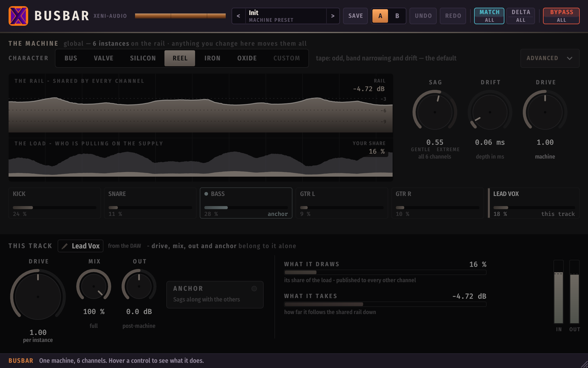This screenshot has width=588, height=368.
Task: Click the per-instance DRIVE knob
Action: click(38, 297)
